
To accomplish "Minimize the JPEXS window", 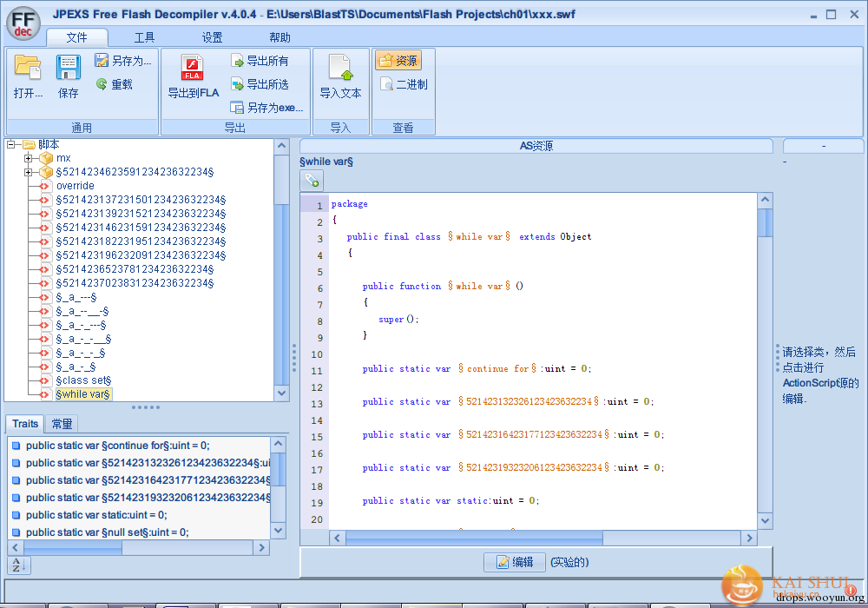I will [813, 16].
